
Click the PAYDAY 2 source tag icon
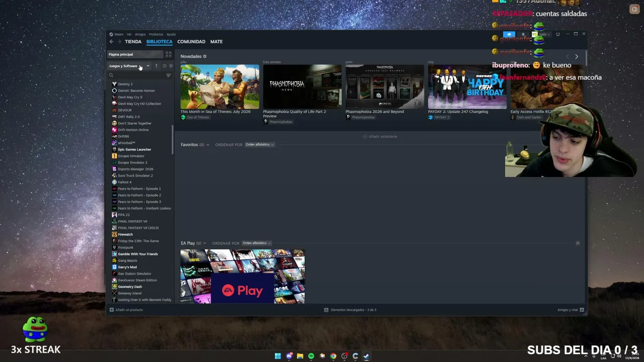(x=430, y=118)
